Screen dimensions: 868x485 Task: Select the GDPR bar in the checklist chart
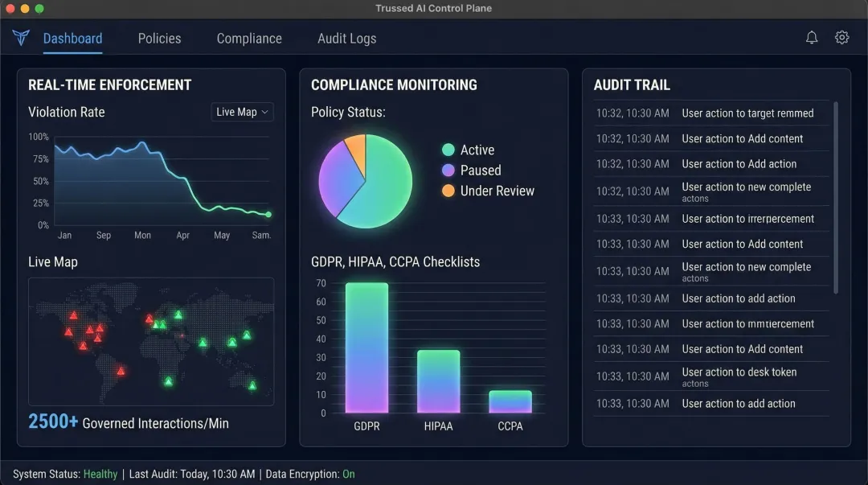pos(366,346)
